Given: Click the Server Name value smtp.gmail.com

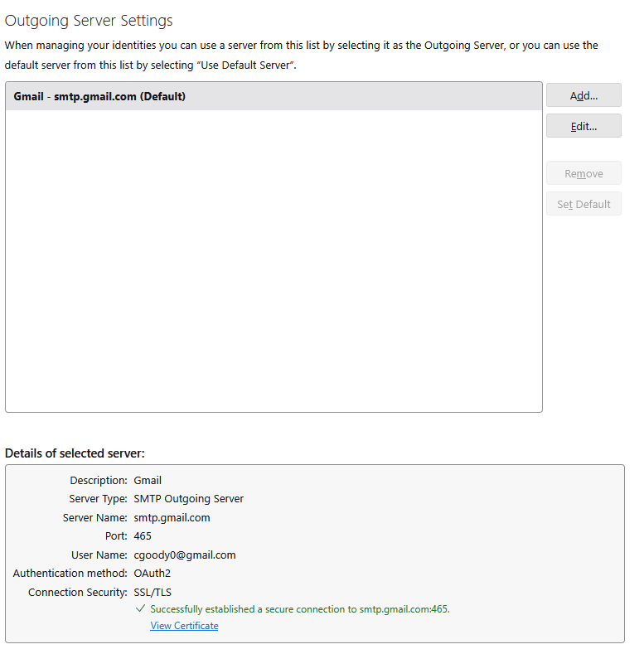Looking at the screenshot, I should [172, 517].
